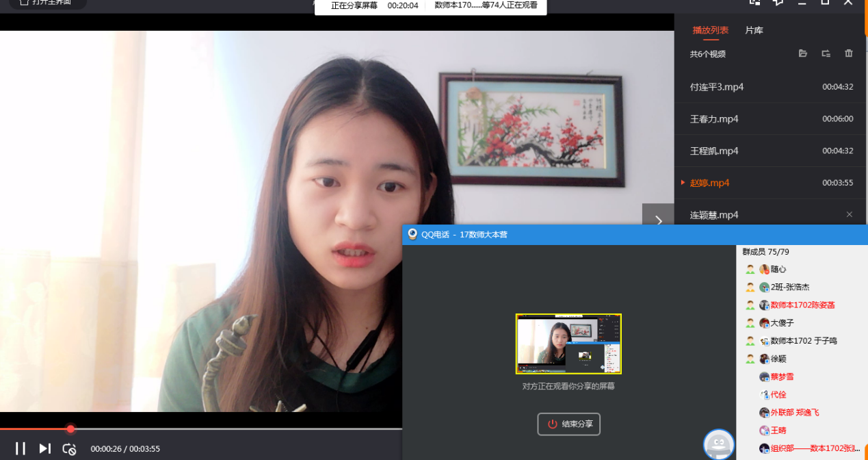Viewport: 868px width, 460px height.
Task: Click the video progress bar handle
Action: point(70,429)
